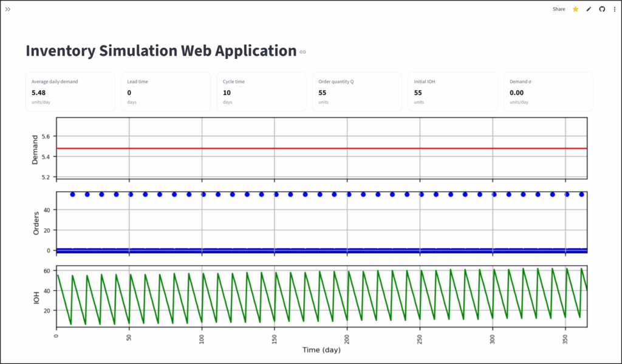Expand the collapsed sidebar with the chevron
622x364 pixels.
(x=8, y=9)
